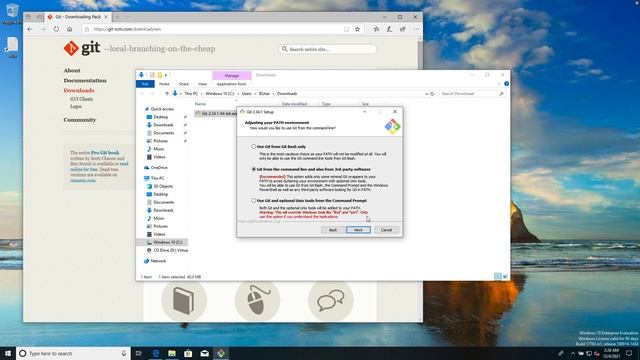Open Application Tools ribbon tab
Viewport: 640px width, 360px height.
point(231,84)
